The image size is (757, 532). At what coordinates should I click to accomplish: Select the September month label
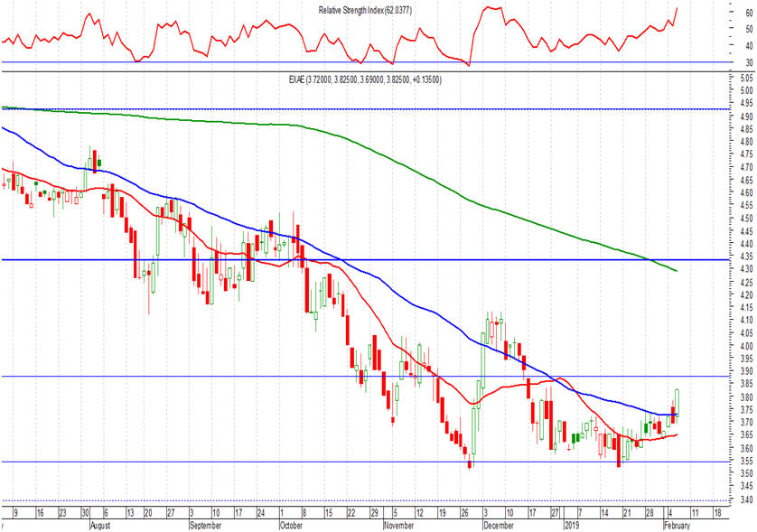[206, 526]
